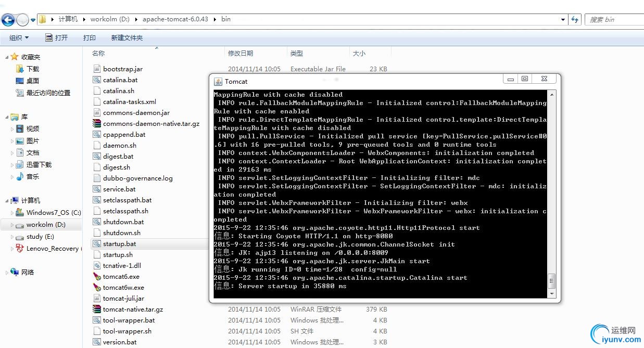Image resolution: width=644 pixels, height=348 pixels.
Task: Select daemon.sh file icon
Action: pyautogui.click(x=97, y=145)
